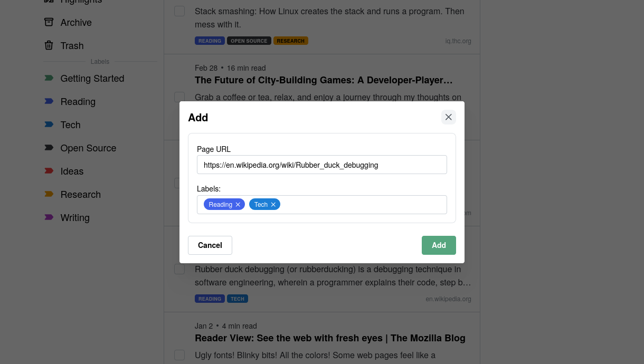Remove the Reading label chip
The width and height of the screenshot is (644, 364).
coord(238,205)
